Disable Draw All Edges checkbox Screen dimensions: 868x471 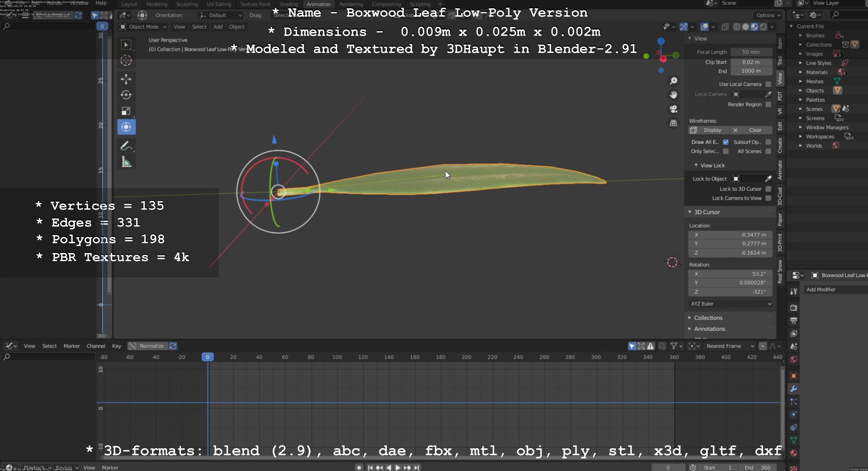725,142
